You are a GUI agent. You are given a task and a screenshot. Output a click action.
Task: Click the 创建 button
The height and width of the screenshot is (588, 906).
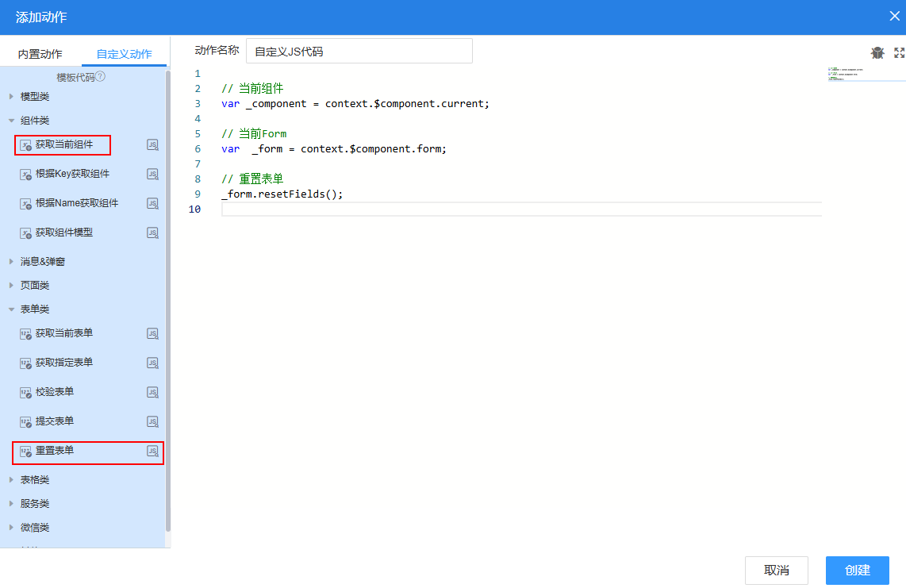[x=858, y=571]
